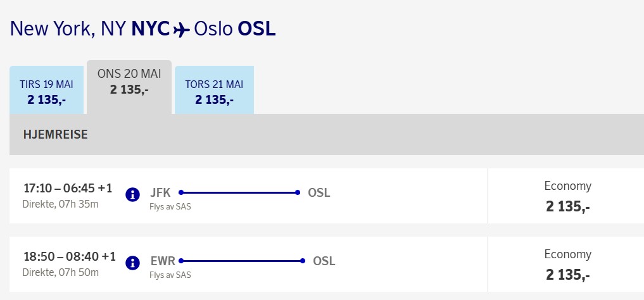This screenshot has width=644, height=300.
Task: Click "Flys av SAS" under the EWR route
Action: [x=170, y=275]
